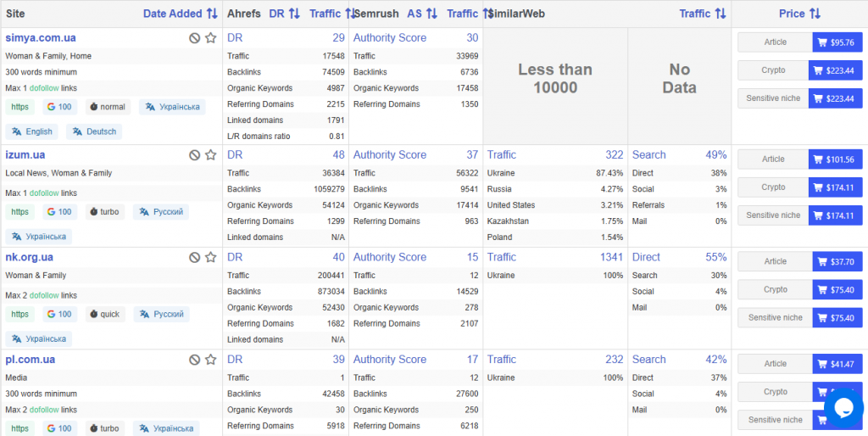Star simya.com.ua as a favorite
The height and width of the screenshot is (436, 868).
click(210, 37)
